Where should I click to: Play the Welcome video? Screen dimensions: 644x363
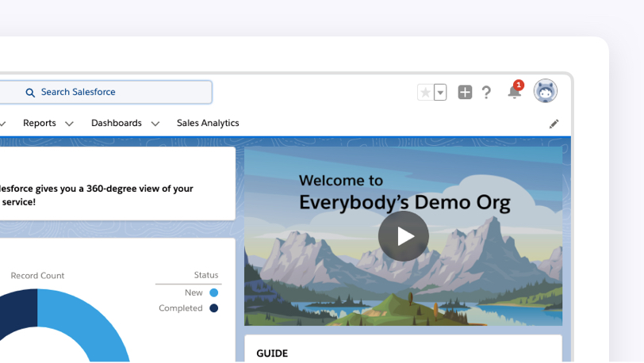point(404,236)
